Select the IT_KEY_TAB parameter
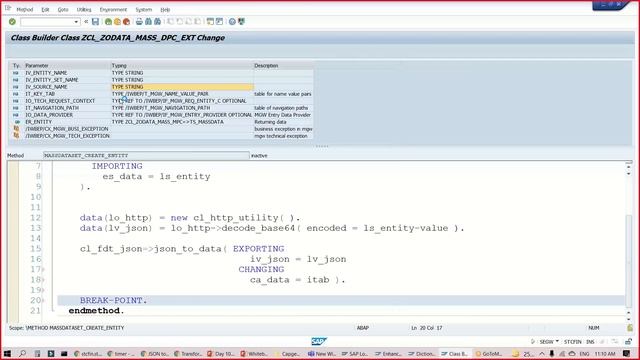Image resolution: width=640 pixels, height=360 pixels. tap(40, 94)
